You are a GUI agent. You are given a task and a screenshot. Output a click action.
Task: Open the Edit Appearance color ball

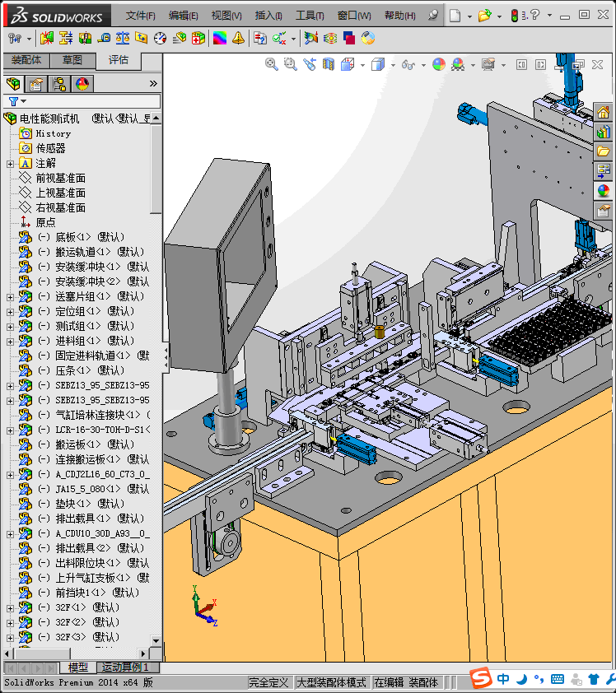tap(438, 64)
